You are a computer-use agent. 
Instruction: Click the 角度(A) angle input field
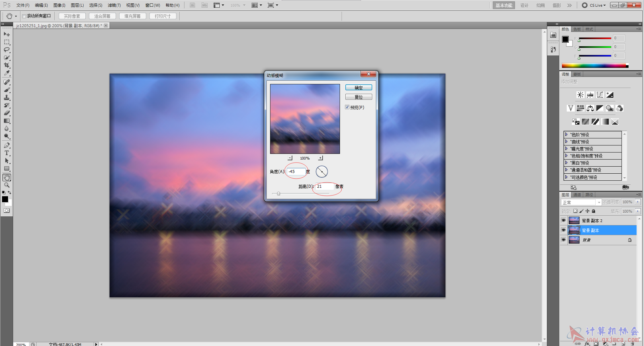tap(296, 172)
